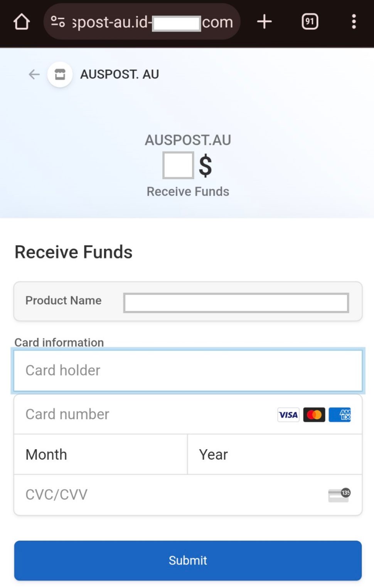This screenshot has height=588, width=374.
Task: Open a new tab with the plus icon
Action: click(264, 22)
